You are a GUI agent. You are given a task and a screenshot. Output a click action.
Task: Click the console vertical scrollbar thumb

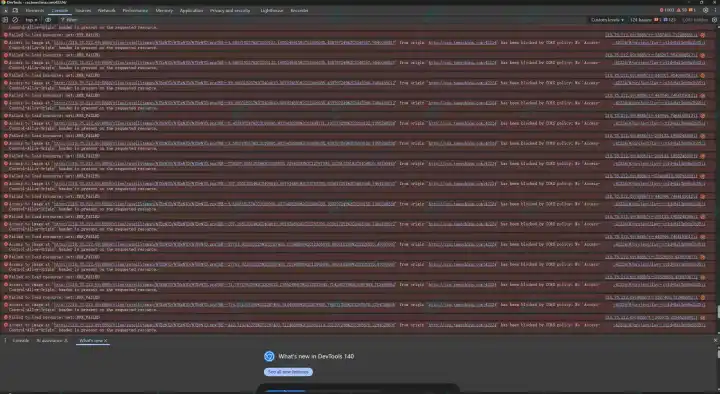coord(718,312)
